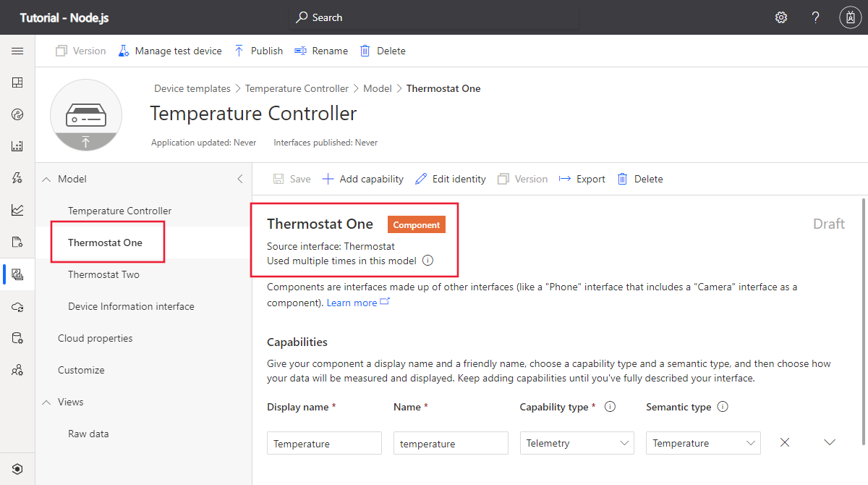Select Thermostat Two in the model tree
This screenshot has width=868, height=485.
click(105, 274)
